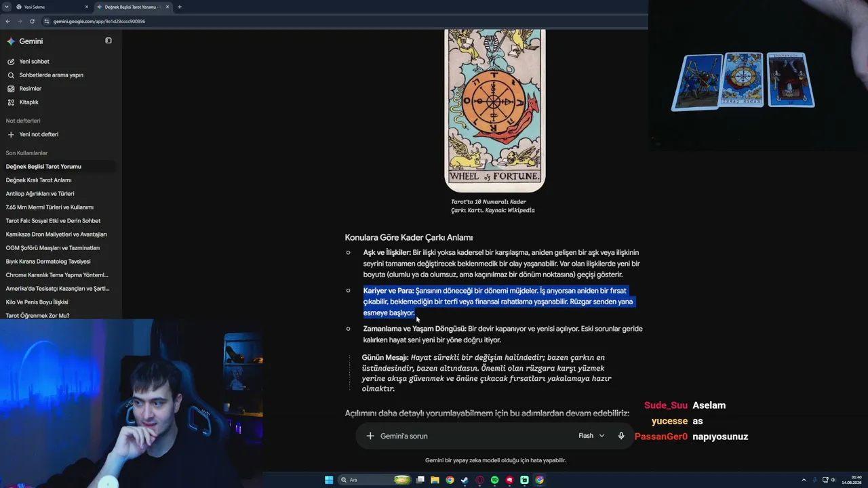Click the Konulara Göre Kader Çarkı Anlamı heading
This screenshot has height=488, width=868.
click(x=409, y=238)
